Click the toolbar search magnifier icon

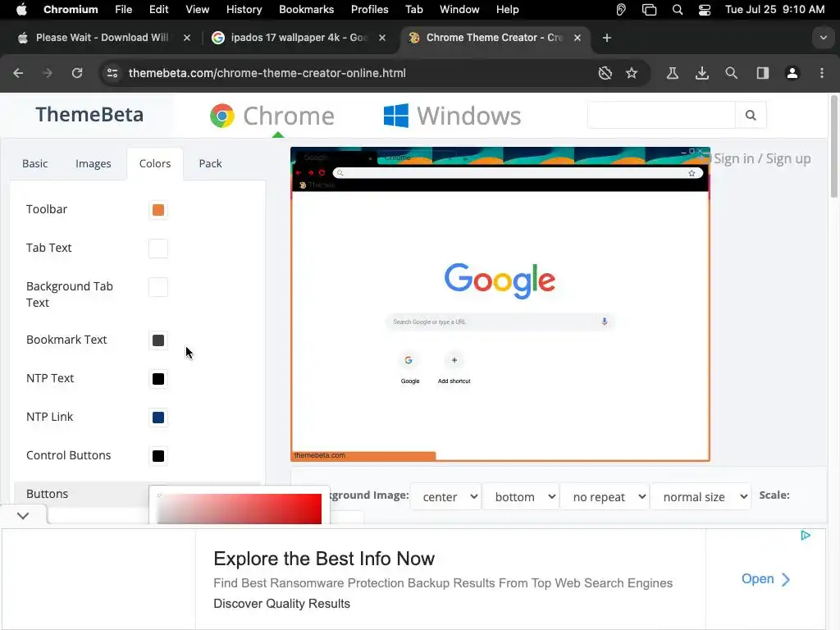coord(731,73)
